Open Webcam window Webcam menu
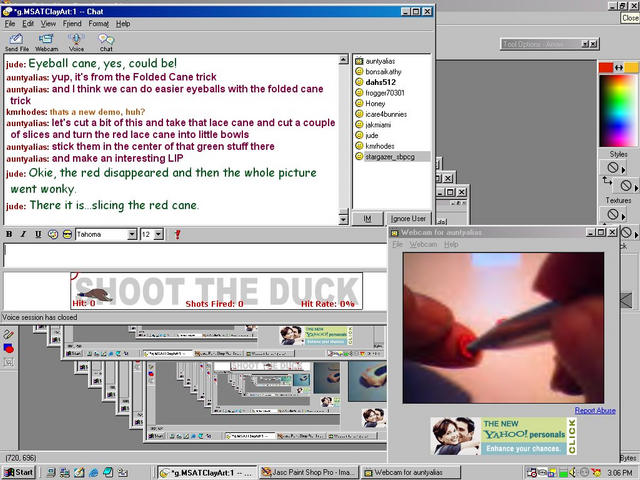Viewport: 640px width, 480px height. click(x=423, y=244)
